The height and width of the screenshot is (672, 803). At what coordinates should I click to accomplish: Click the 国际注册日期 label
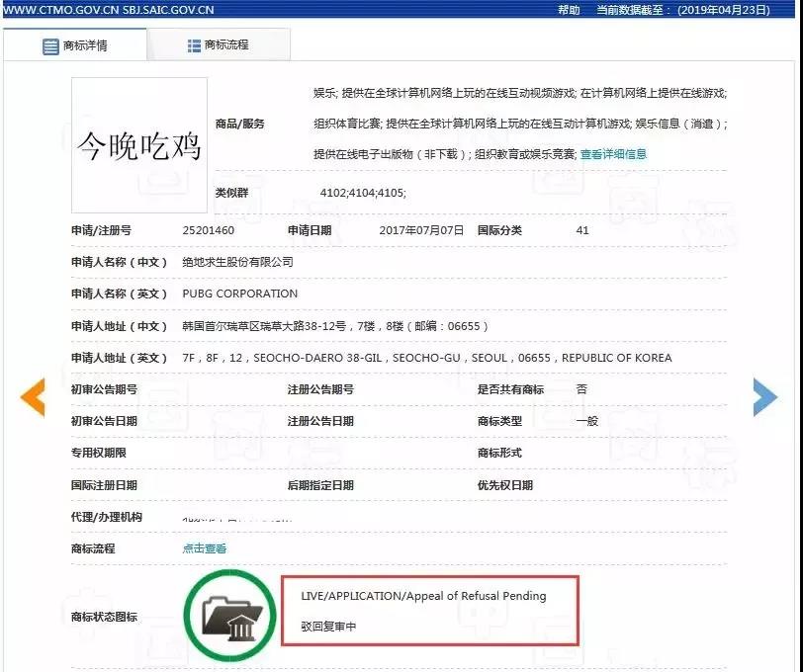click(x=104, y=485)
